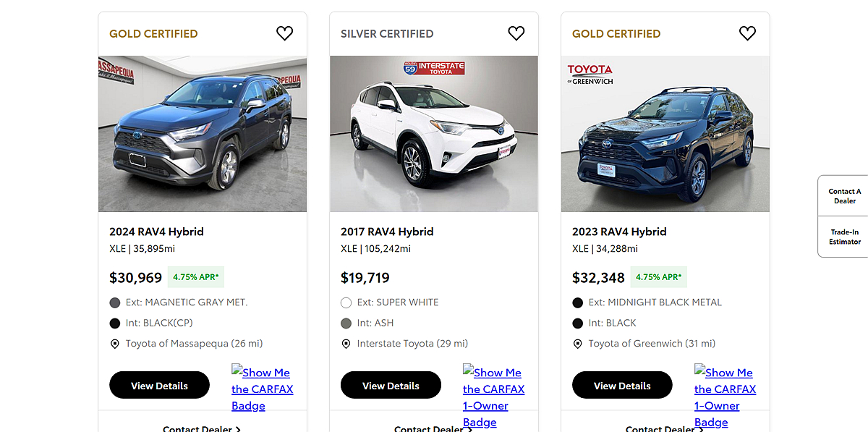Click the Magnetic Gray Met. exterior color swatch
The image size is (868, 432).
[x=114, y=302]
